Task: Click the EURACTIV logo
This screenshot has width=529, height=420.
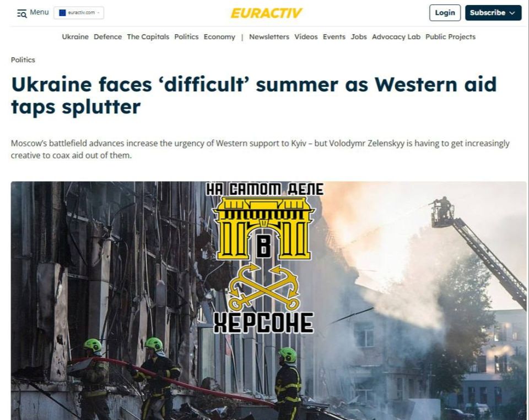Action: point(266,13)
